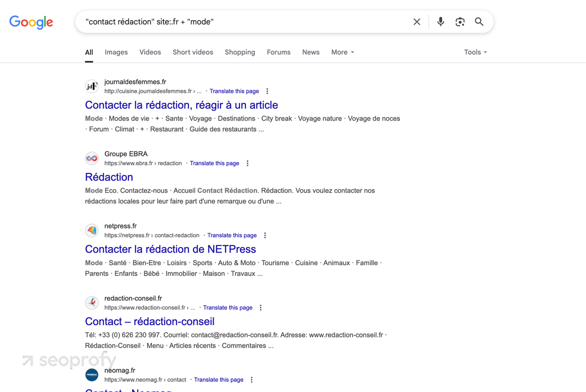This screenshot has height=392, width=586.
Task: Open more options for netpress.fr result
Action: (265, 235)
